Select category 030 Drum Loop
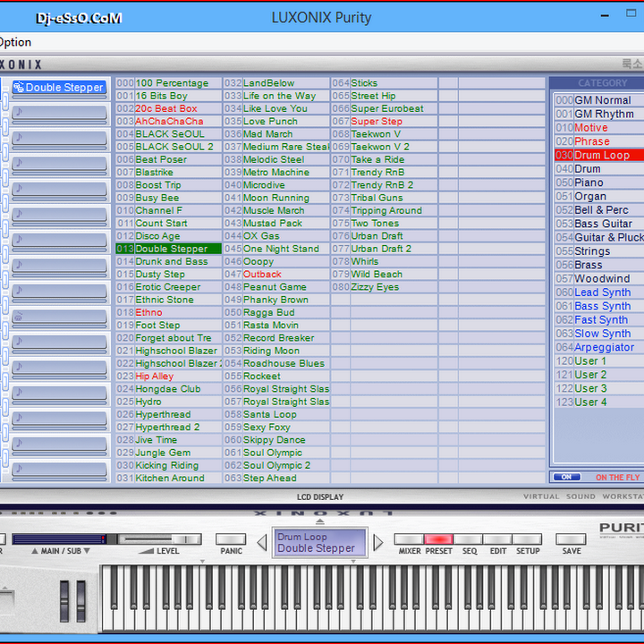The image size is (644, 644). click(598, 155)
